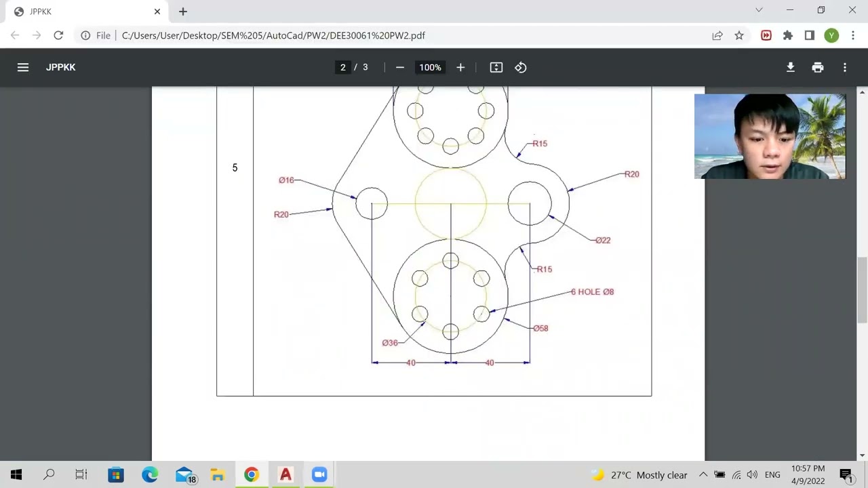Open the clock showing 10:57 PM

pyautogui.click(x=808, y=474)
